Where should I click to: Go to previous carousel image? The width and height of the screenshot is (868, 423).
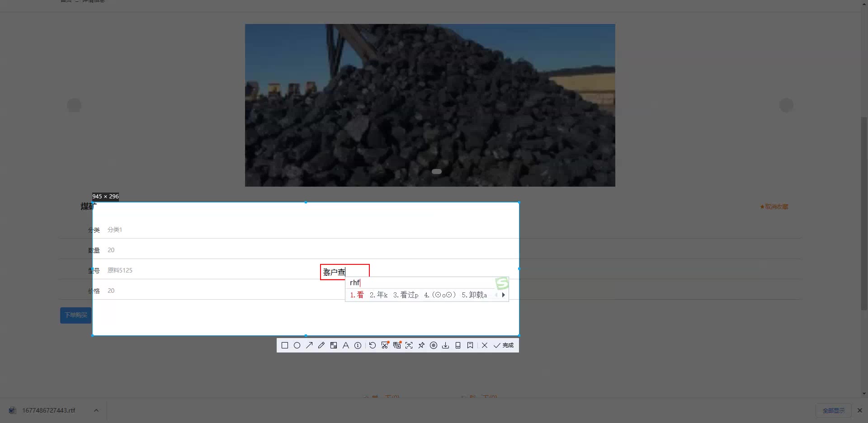point(74,105)
